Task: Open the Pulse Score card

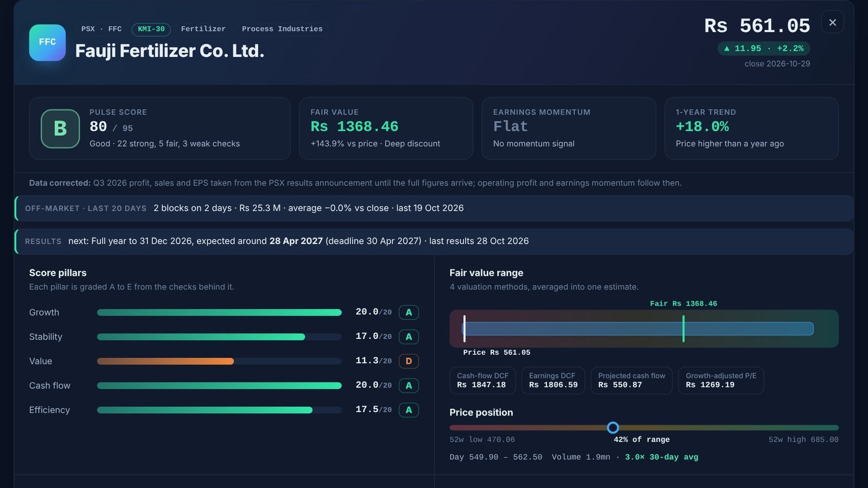Action: click(x=160, y=129)
